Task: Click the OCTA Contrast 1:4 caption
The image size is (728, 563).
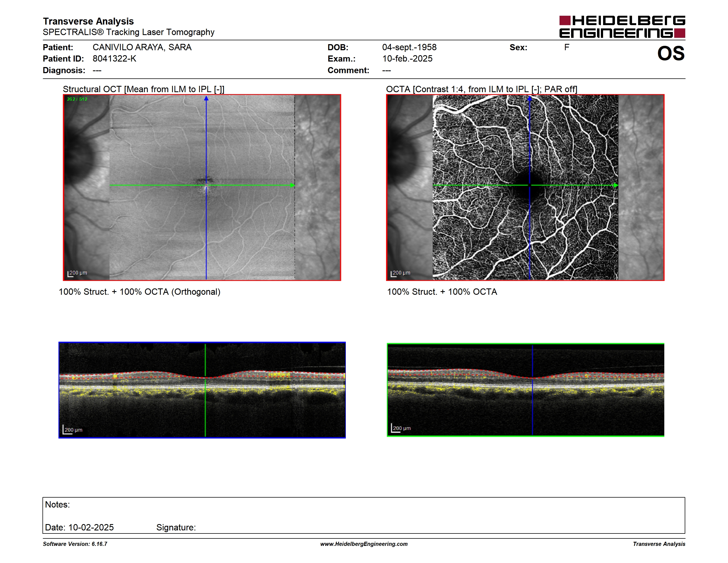Action: (482, 89)
